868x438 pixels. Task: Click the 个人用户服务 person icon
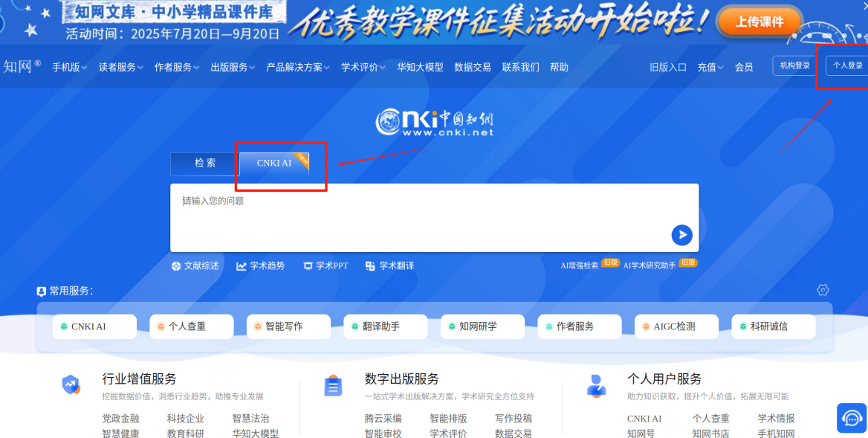pyautogui.click(x=596, y=385)
